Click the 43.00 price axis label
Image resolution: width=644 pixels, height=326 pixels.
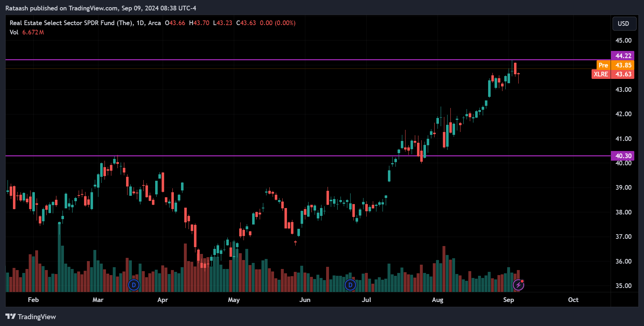[624, 90]
